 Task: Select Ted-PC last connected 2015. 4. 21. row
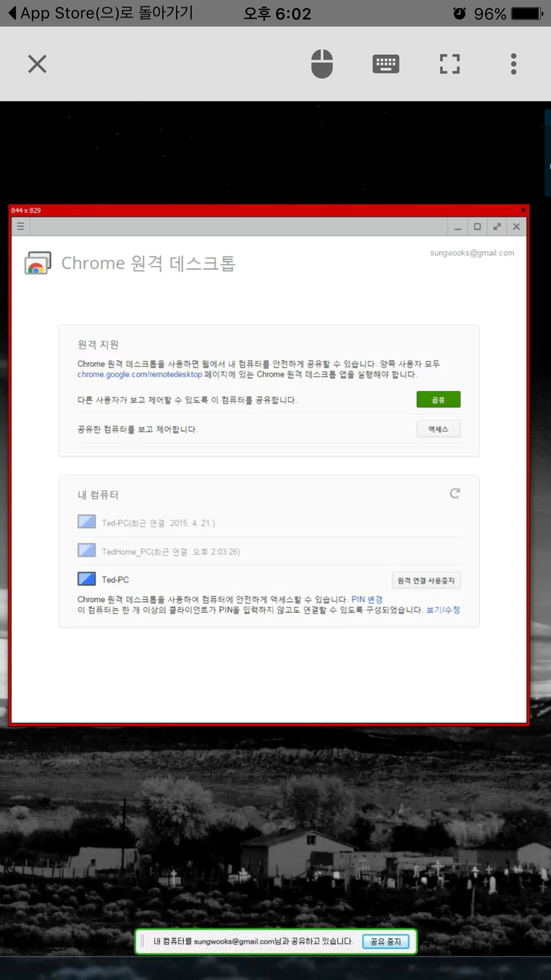pyautogui.click(x=269, y=523)
